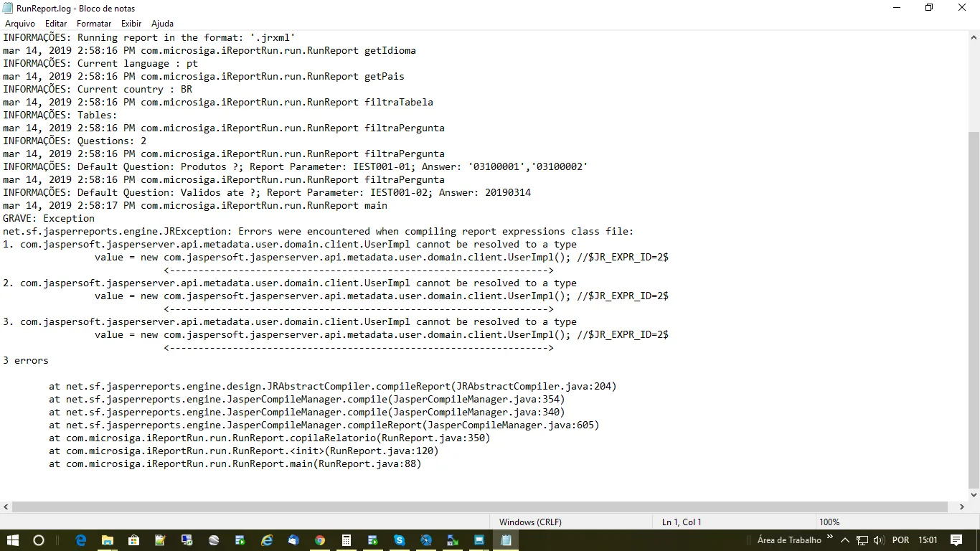Click the vertical scrollbar down arrow
Screen dimensions: 980x551
click(x=974, y=494)
